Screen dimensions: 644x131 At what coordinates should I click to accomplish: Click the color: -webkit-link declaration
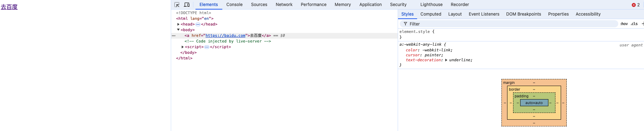(429, 50)
